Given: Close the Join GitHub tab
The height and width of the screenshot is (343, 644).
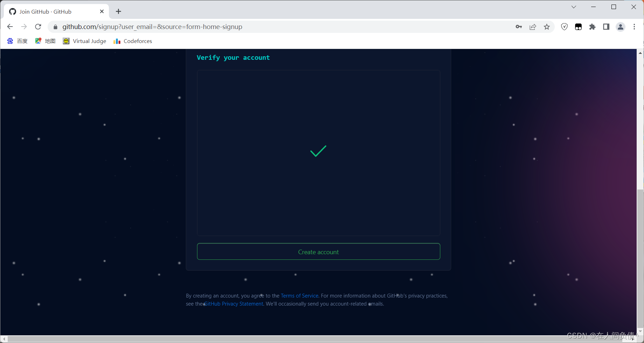Looking at the screenshot, I should point(102,12).
